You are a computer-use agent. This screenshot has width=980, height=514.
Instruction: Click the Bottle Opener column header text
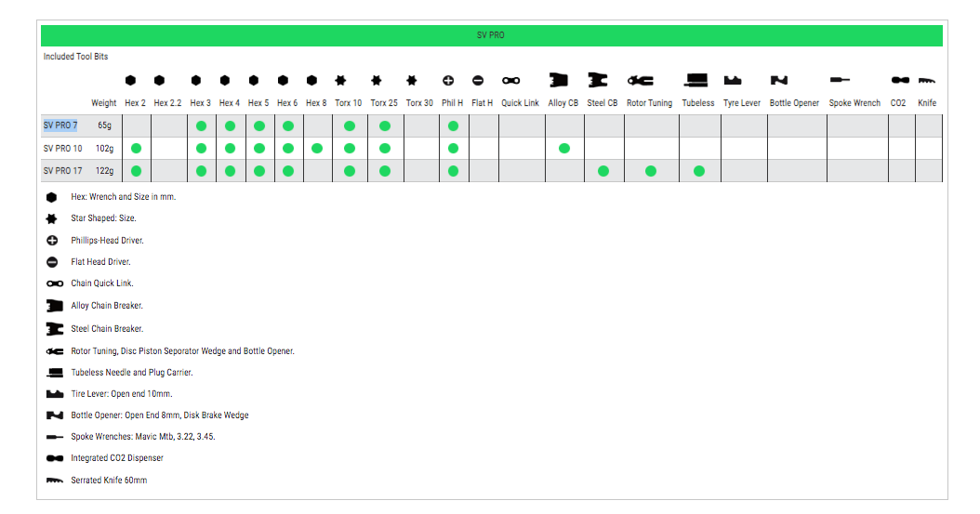tap(794, 103)
